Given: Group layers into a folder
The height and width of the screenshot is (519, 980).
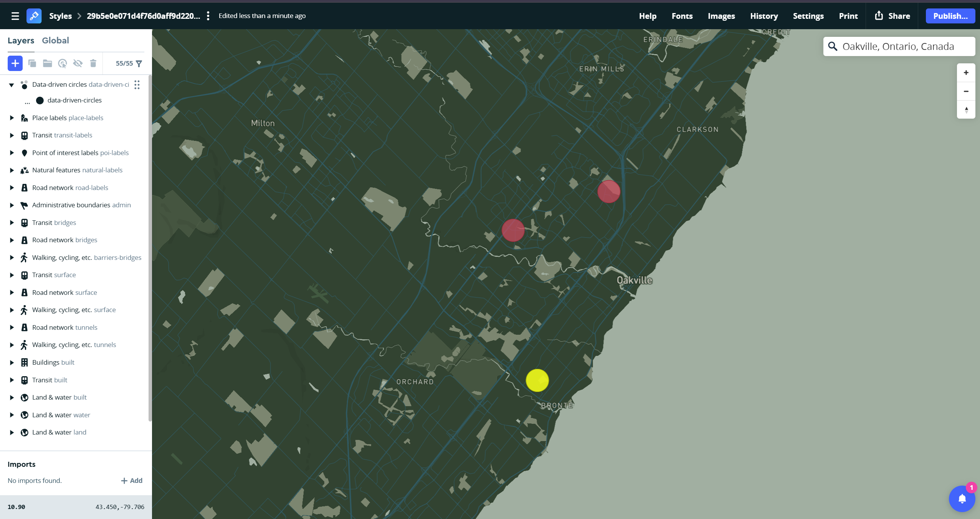Looking at the screenshot, I should coord(47,63).
